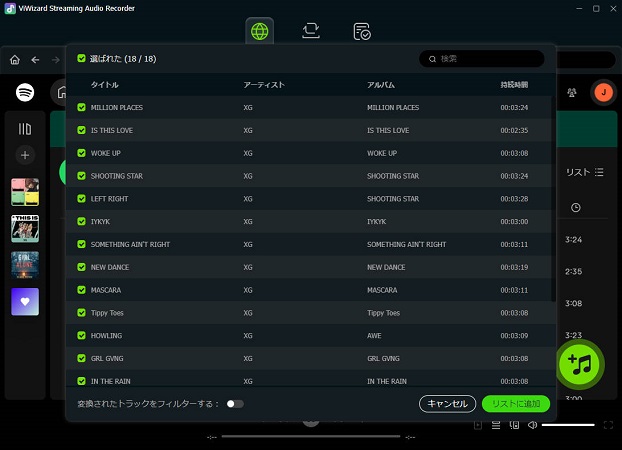Click the 00:03:28 duration cell

point(514,199)
